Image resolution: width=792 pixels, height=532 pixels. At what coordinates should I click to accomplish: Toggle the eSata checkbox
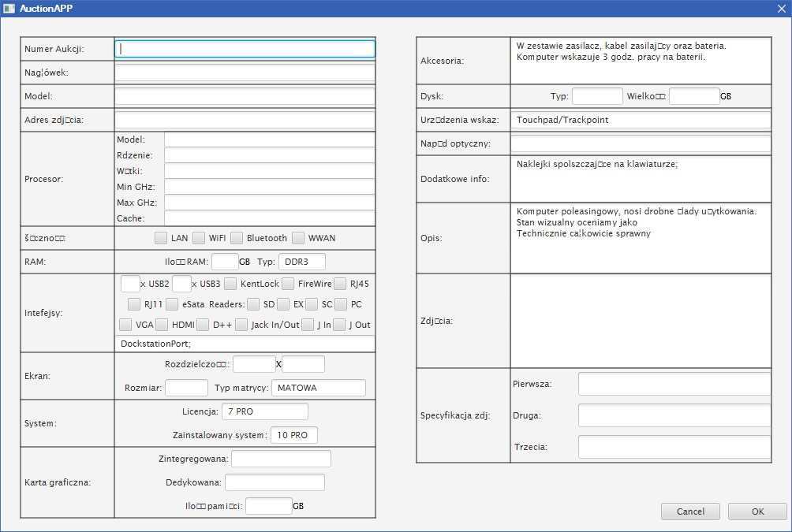(x=172, y=304)
